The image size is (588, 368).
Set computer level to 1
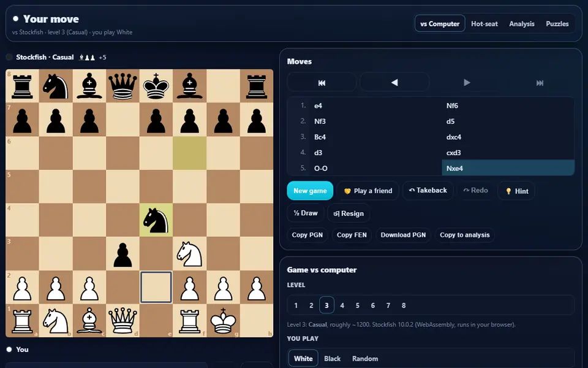(296, 305)
